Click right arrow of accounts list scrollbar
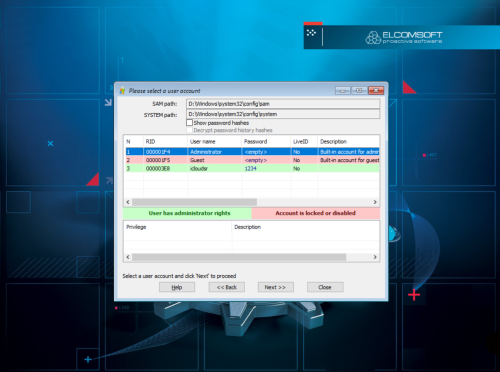The width and height of the screenshot is (500, 372). pos(375,202)
